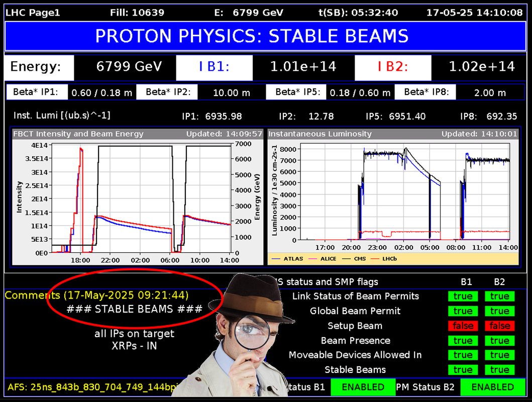Click the Global Beam Permit B1 true indicator
532x402 pixels.
coord(463,311)
